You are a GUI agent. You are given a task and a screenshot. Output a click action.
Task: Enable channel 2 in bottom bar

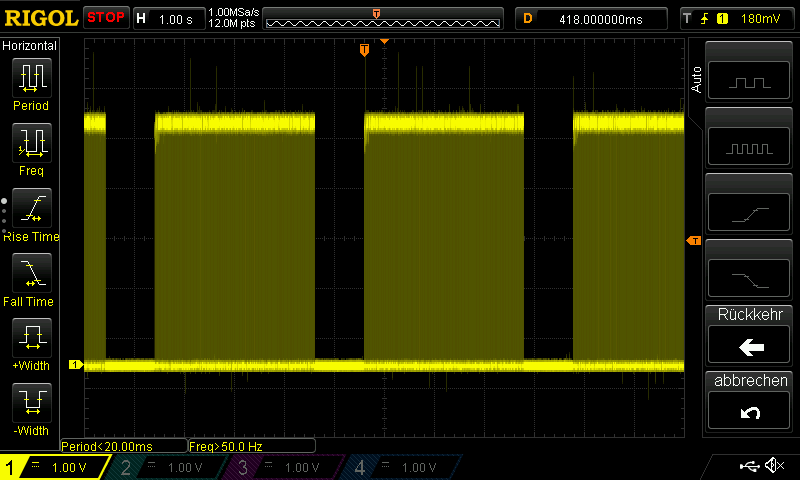point(172,467)
